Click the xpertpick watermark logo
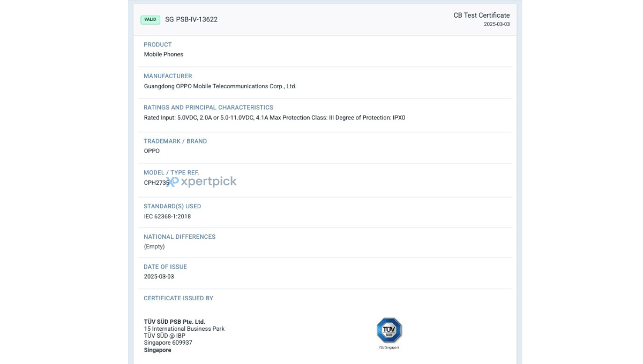 (203, 182)
